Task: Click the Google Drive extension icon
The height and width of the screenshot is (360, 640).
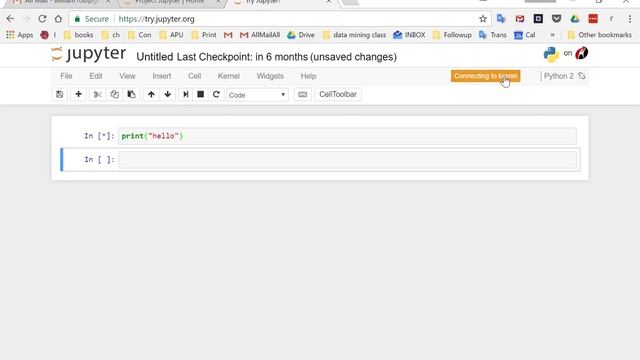Action: [575, 19]
